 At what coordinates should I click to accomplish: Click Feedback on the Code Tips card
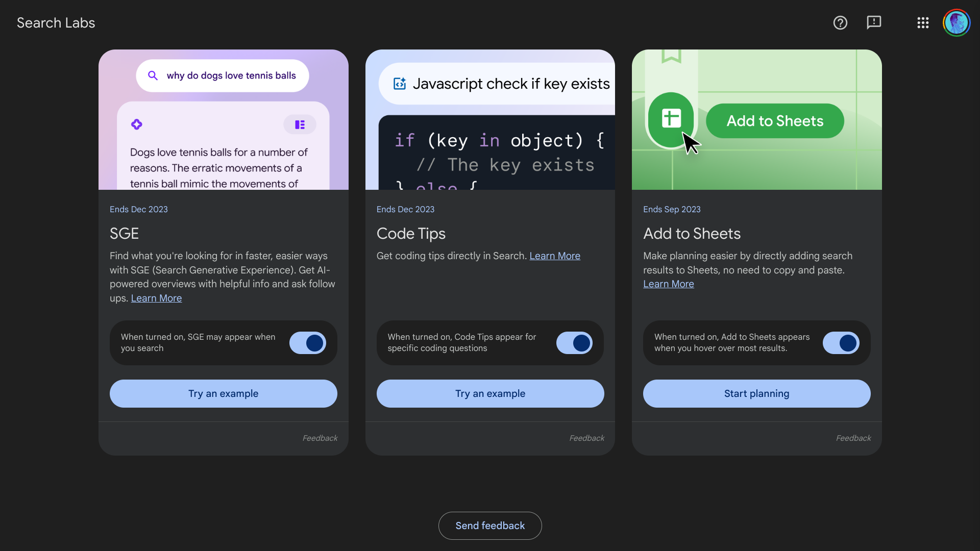(x=587, y=438)
